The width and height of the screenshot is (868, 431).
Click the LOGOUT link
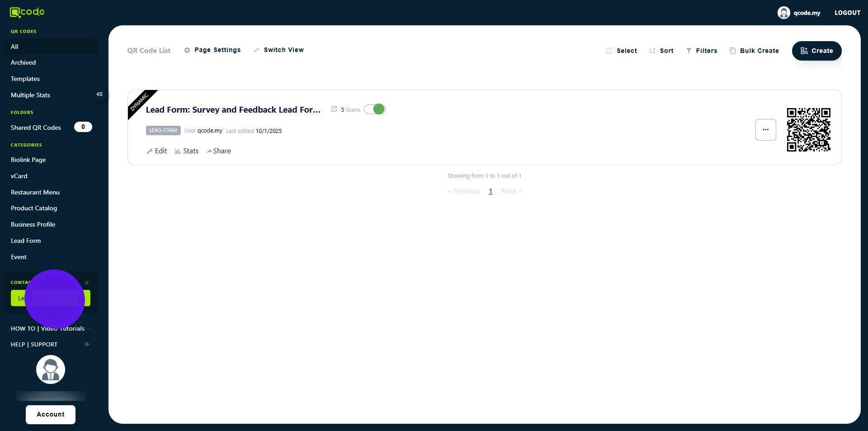point(847,13)
